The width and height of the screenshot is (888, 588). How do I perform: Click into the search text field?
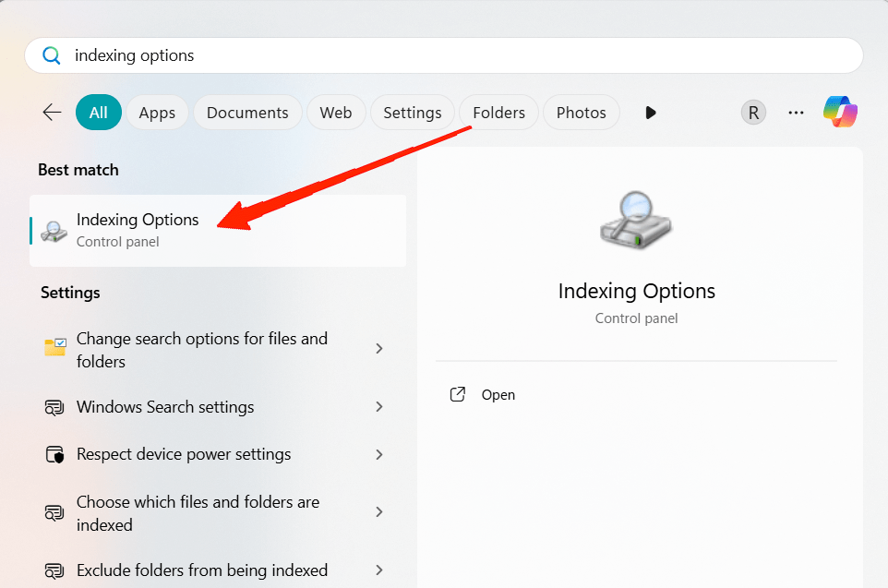462,55
